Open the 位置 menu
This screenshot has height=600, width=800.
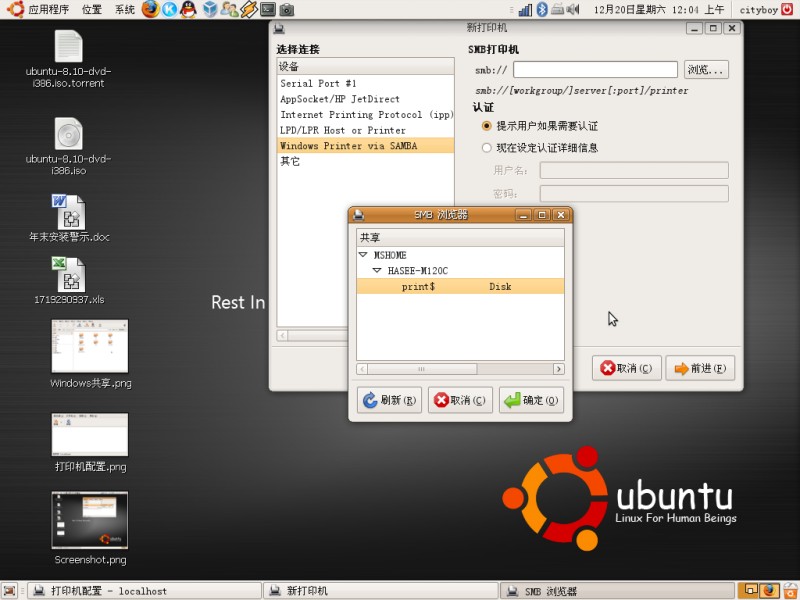click(92, 9)
